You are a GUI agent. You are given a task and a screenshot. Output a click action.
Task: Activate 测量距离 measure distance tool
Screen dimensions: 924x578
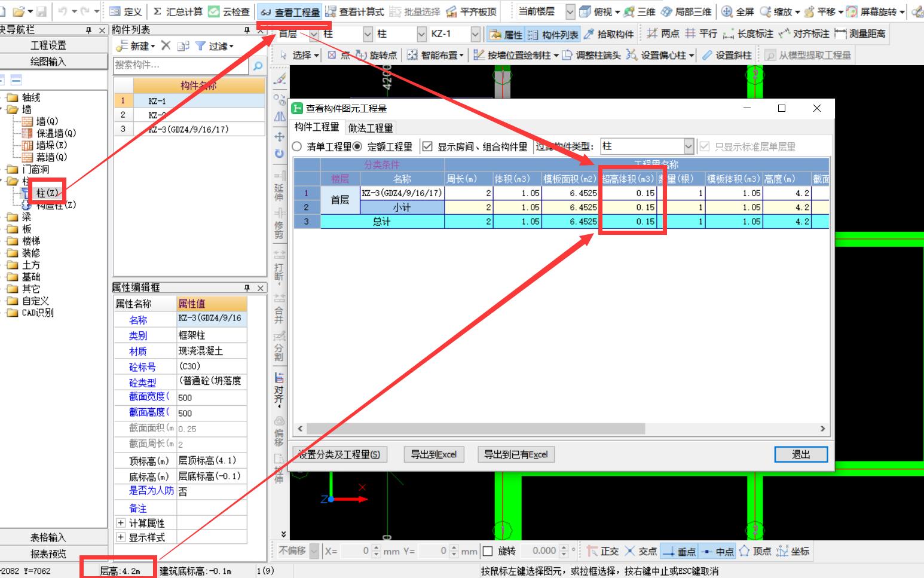click(x=860, y=34)
